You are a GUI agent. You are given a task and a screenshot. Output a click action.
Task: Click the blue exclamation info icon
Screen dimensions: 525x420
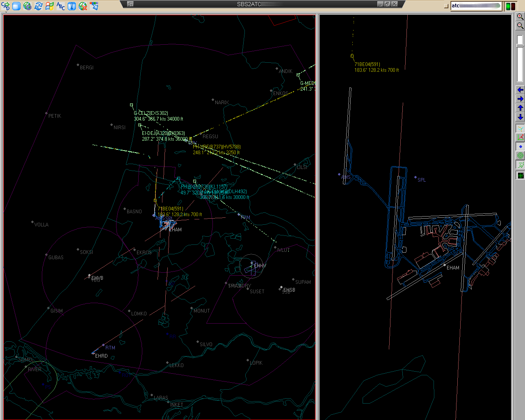pos(72,6)
